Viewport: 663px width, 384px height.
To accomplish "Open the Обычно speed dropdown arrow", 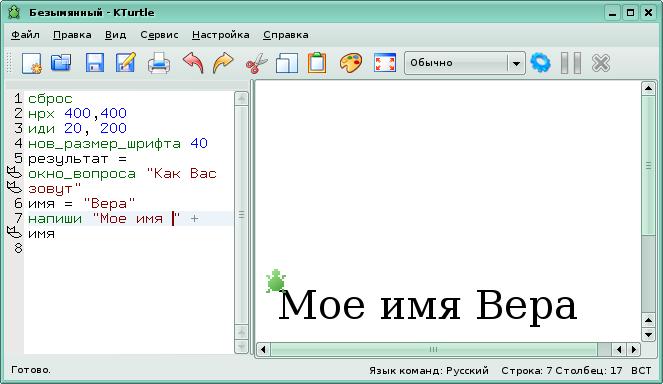I will (516, 63).
